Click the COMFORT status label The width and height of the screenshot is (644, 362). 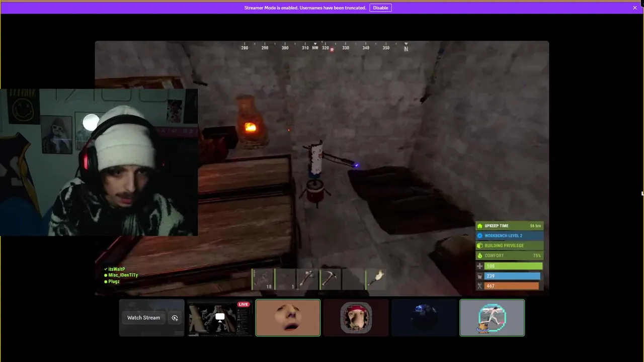(x=494, y=255)
